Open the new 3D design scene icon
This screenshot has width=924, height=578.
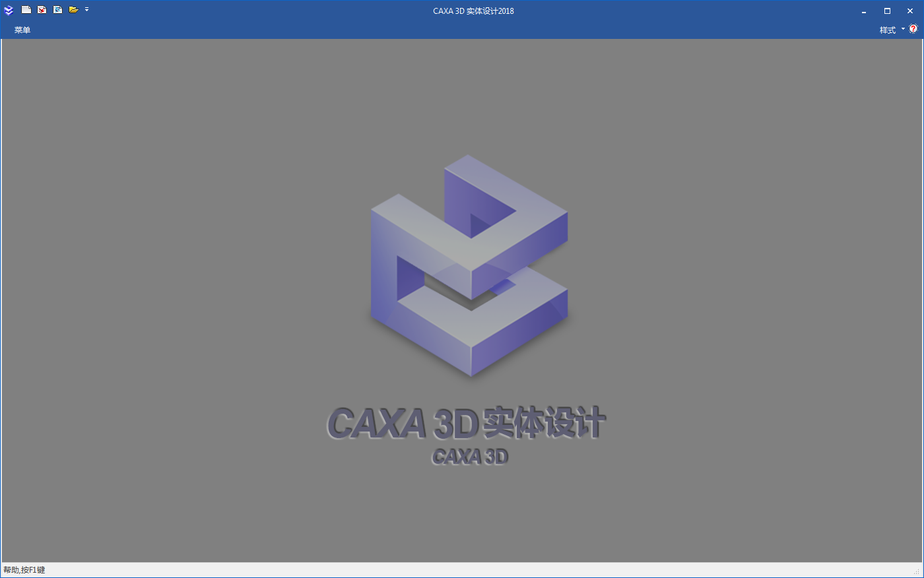[42, 10]
